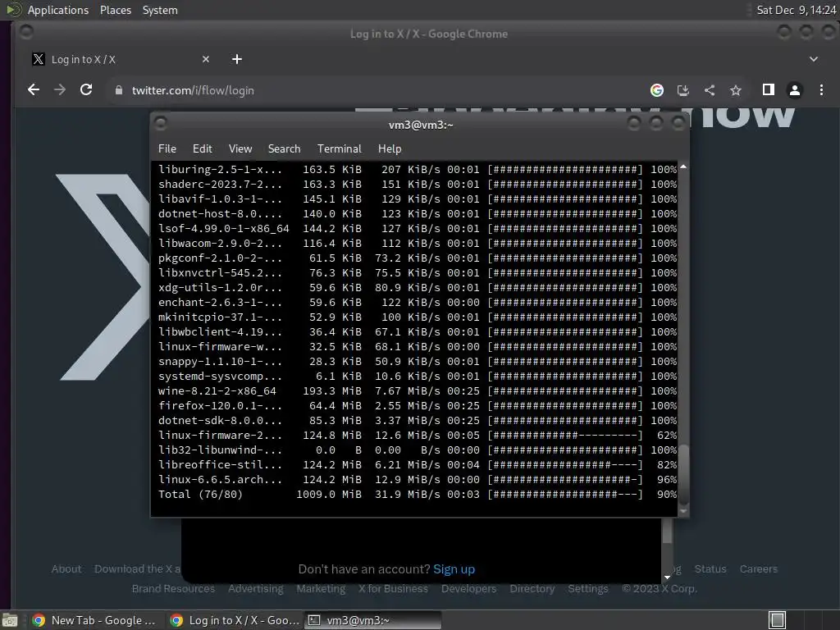Open Chrome's side panel
Screen dimensions: 840x630
768,90
